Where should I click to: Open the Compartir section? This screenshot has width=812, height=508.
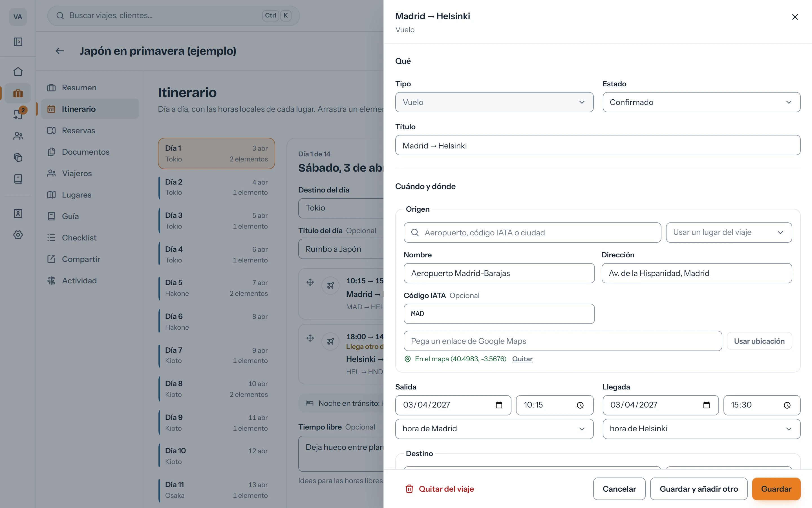pyautogui.click(x=90, y=259)
